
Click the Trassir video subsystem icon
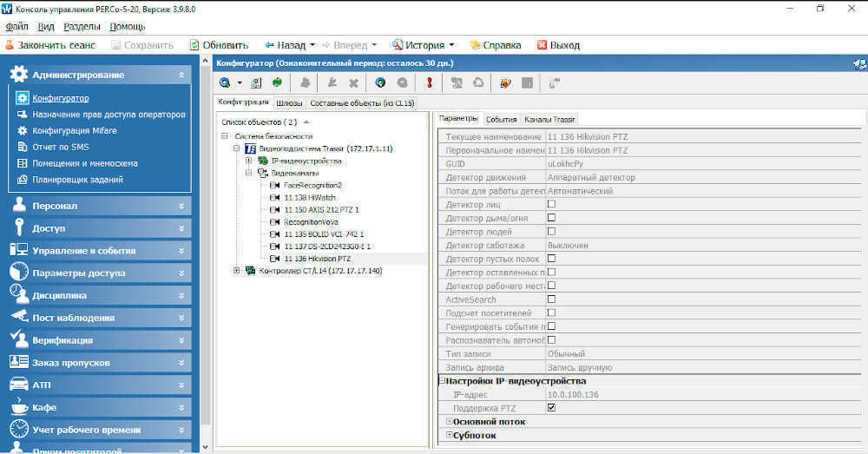(x=251, y=148)
